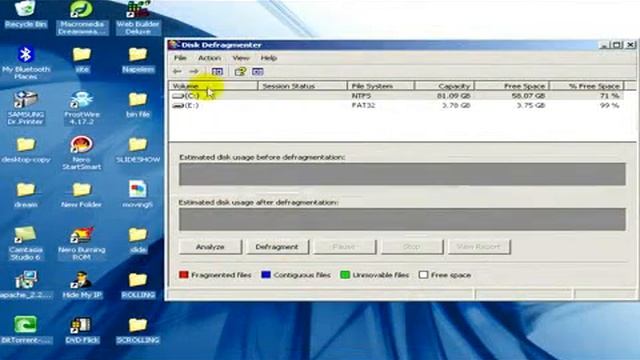Click the Defragment button
This screenshot has height=360, width=640.
tap(277, 247)
